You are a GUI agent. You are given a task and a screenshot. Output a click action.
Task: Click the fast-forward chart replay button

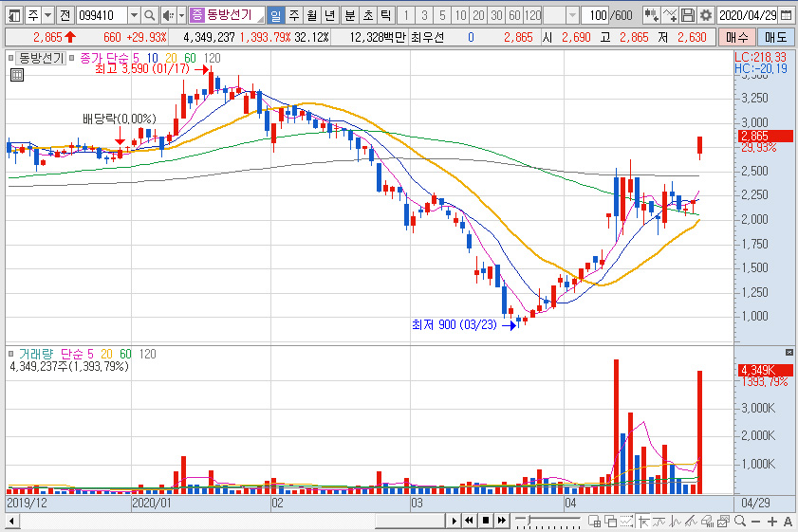pos(502,521)
